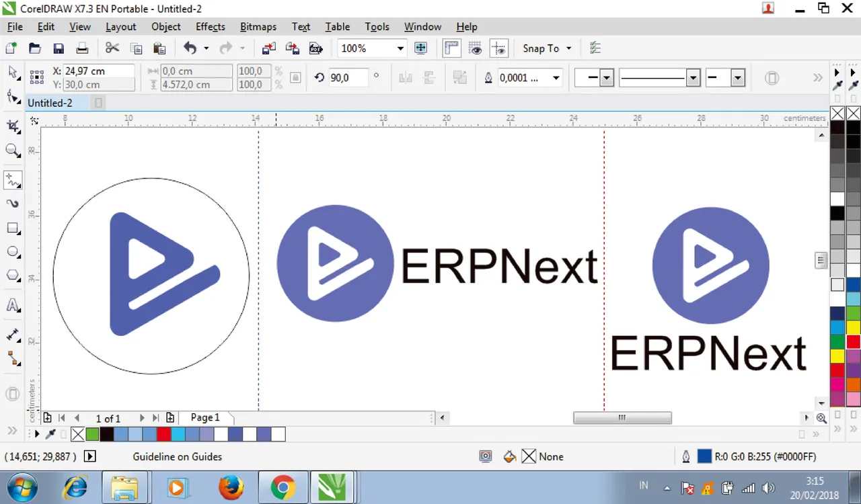Click the color proofing icon in the status bar
Screen dimensions: 861x504
[486, 457]
